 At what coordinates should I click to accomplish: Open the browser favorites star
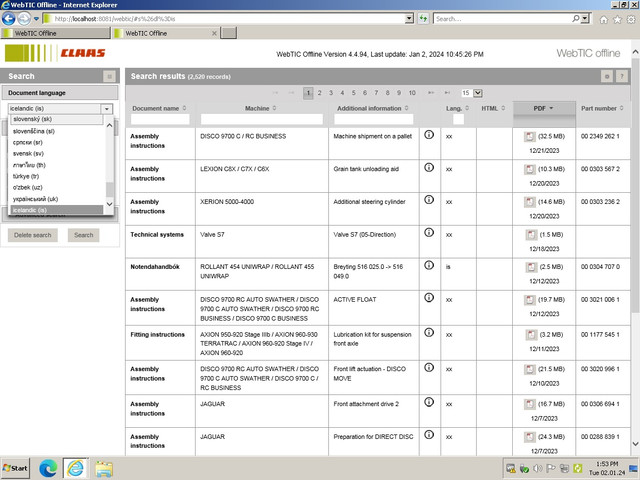[617, 19]
